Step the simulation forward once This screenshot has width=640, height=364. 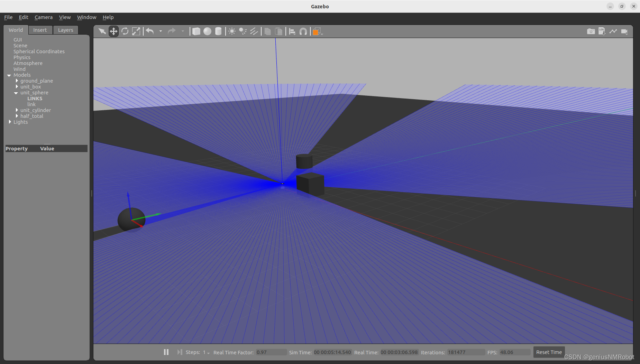(x=180, y=352)
